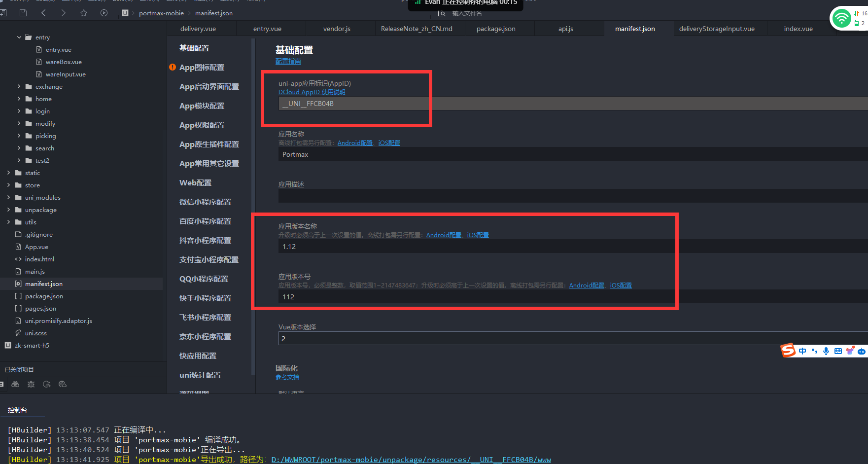Click the Save file toolbar icon
The image size is (868, 464).
(23, 13)
